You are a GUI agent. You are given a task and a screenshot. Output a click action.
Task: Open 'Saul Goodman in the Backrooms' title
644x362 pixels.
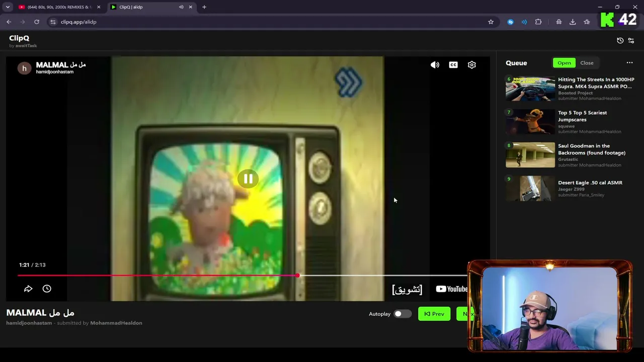click(592, 149)
